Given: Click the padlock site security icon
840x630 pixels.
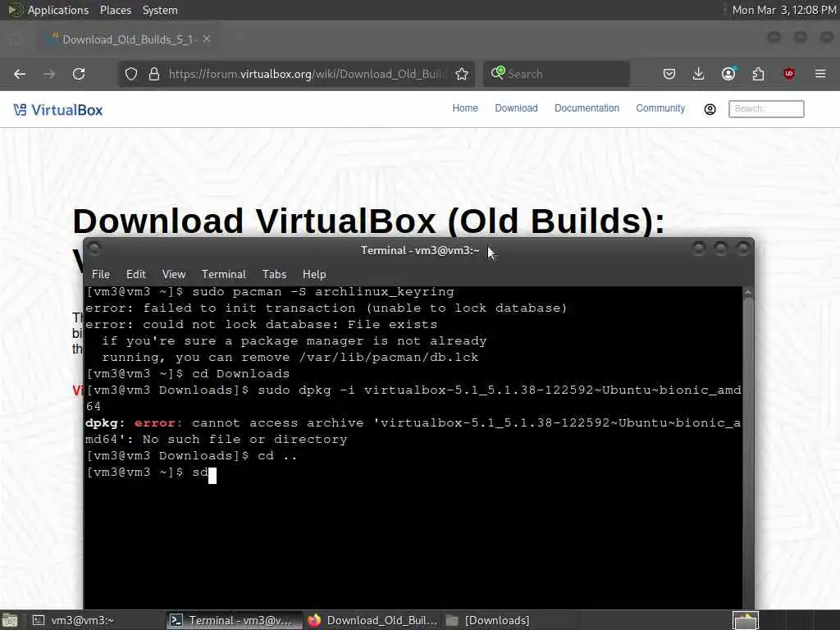Looking at the screenshot, I should pyautogui.click(x=154, y=74).
